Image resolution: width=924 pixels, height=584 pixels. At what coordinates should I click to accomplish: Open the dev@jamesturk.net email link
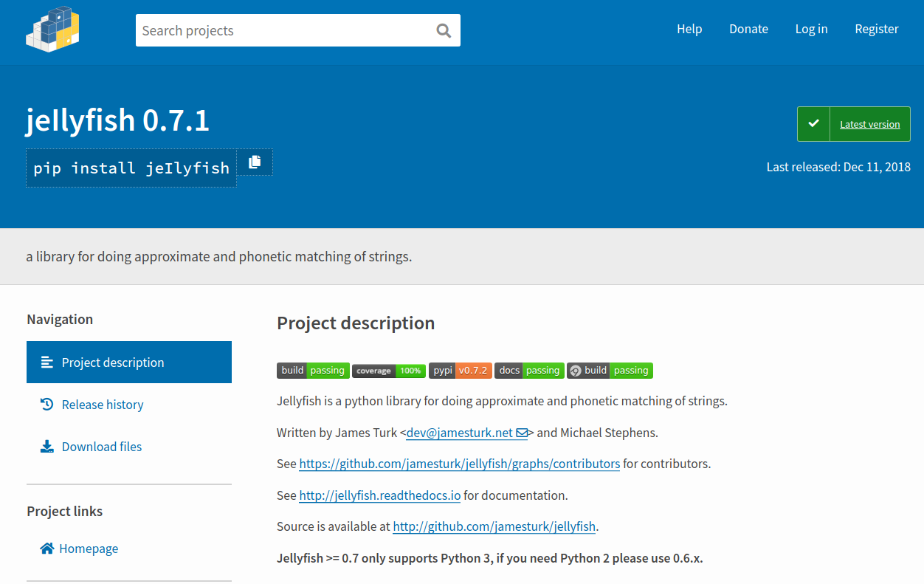(x=466, y=433)
